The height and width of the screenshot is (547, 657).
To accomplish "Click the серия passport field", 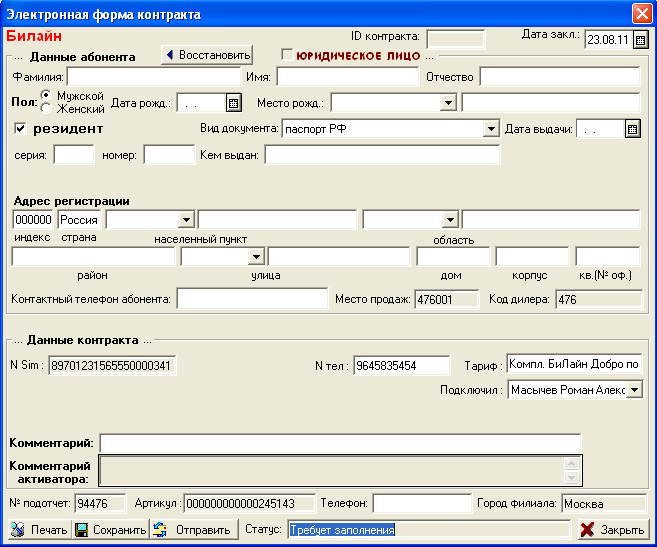I will click(74, 155).
